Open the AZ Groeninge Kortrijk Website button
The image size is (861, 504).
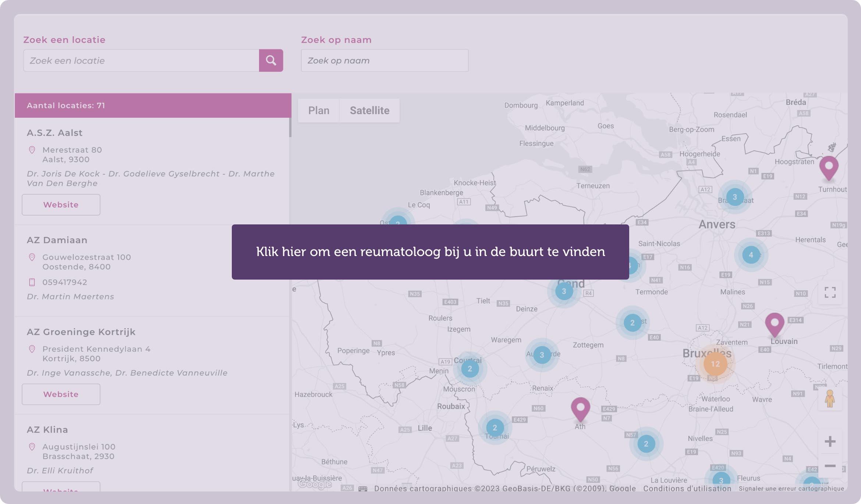click(x=61, y=394)
